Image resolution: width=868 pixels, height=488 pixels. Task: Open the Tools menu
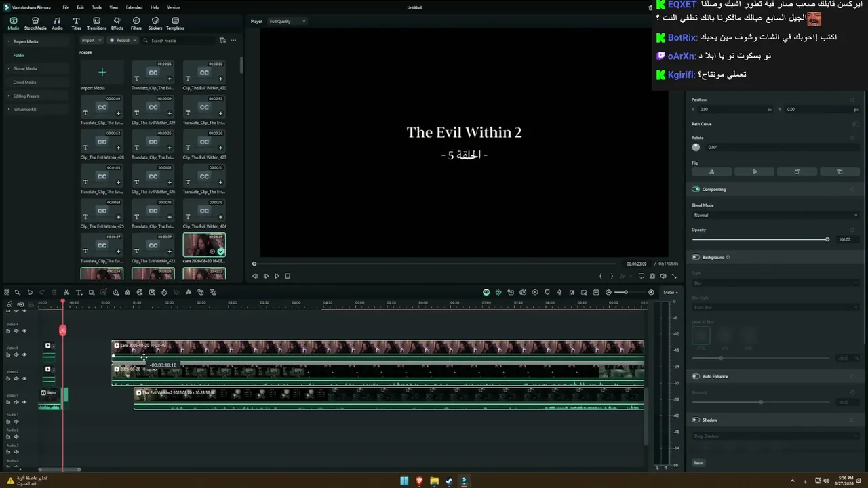[97, 7]
